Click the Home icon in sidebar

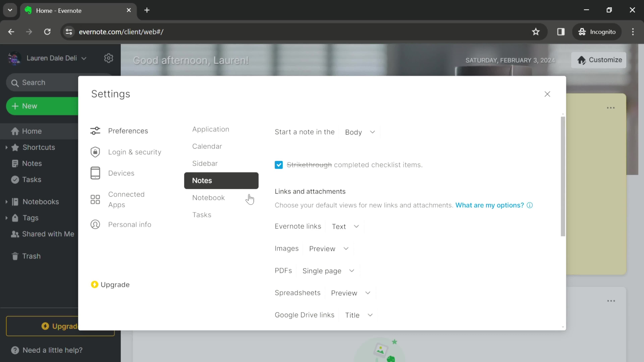point(15,131)
